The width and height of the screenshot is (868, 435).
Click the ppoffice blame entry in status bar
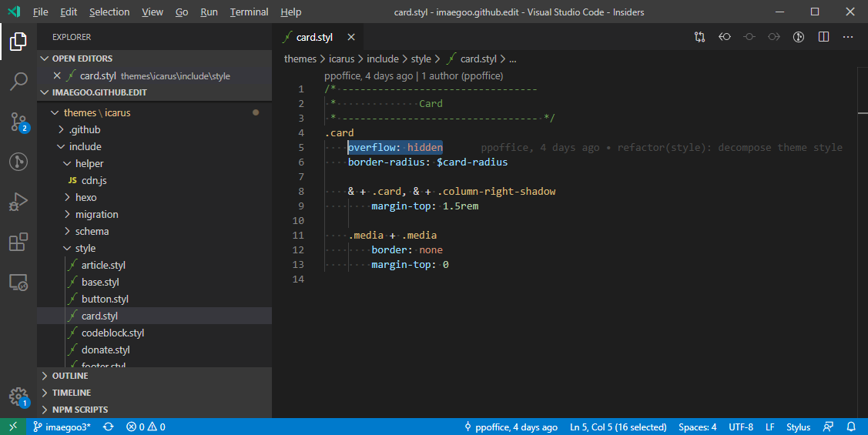(x=511, y=427)
